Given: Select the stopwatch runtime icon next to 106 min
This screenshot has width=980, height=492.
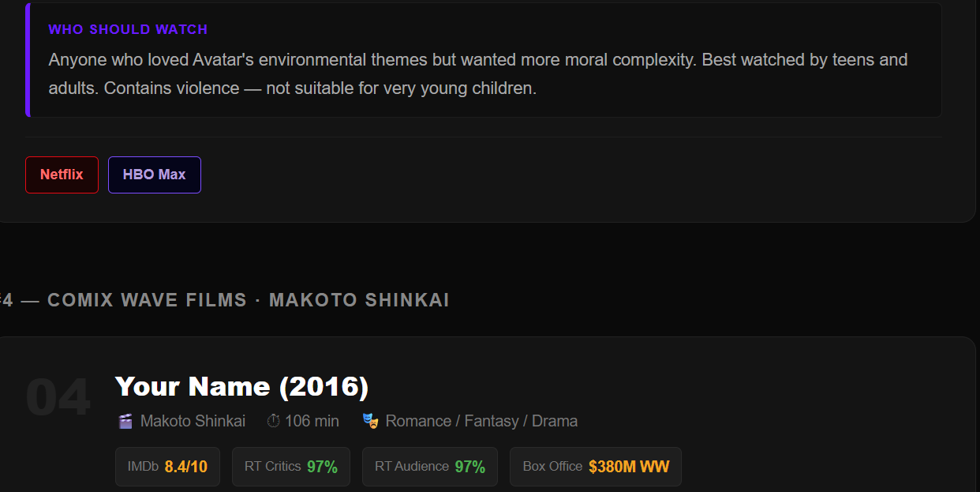Looking at the screenshot, I should [272, 421].
